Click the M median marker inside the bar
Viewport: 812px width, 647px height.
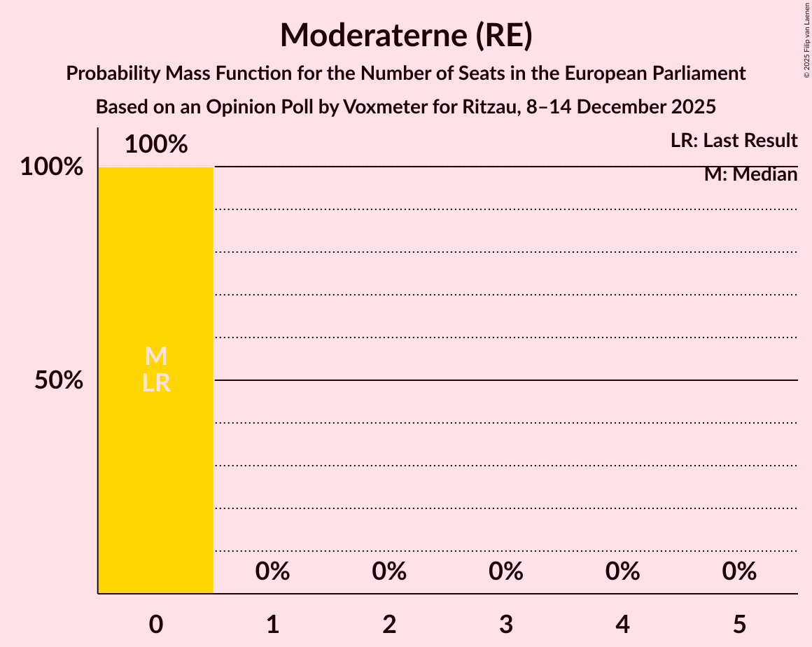[156, 356]
